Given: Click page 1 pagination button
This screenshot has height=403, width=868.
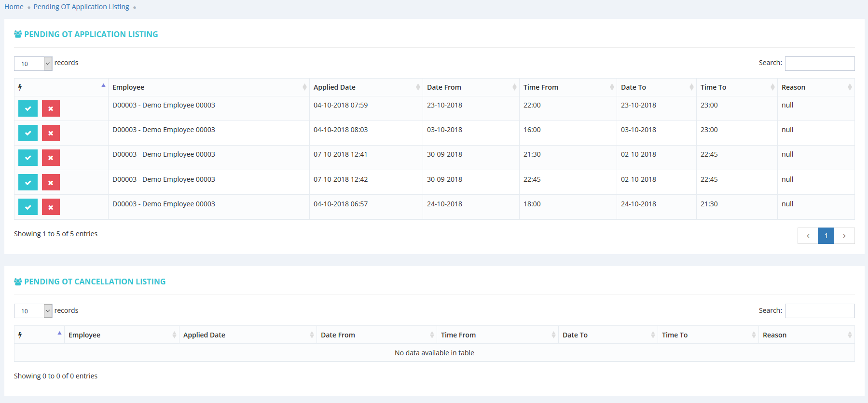Looking at the screenshot, I should (826, 236).
